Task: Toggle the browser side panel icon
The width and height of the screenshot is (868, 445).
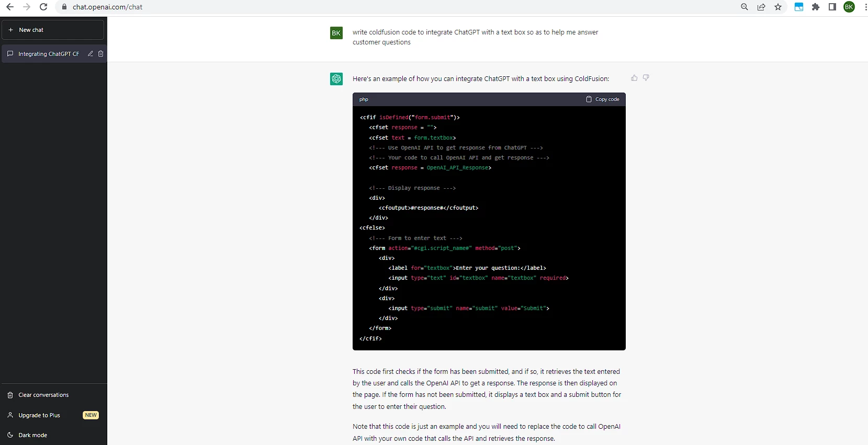Action: (832, 7)
